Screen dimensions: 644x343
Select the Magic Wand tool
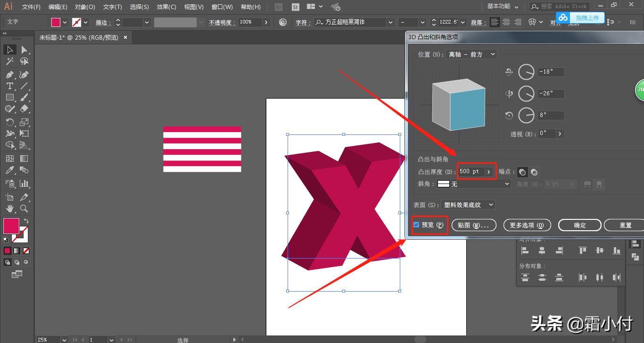point(10,61)
